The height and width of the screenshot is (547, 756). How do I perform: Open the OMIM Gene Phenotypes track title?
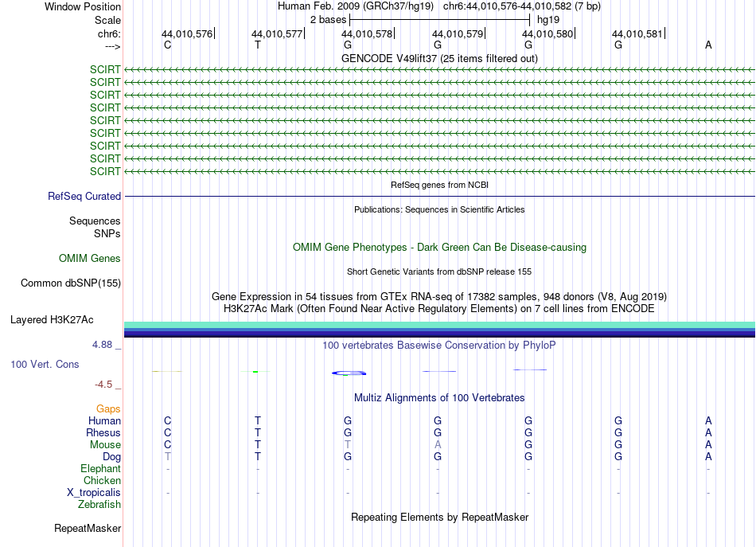(x=439, y=247)
